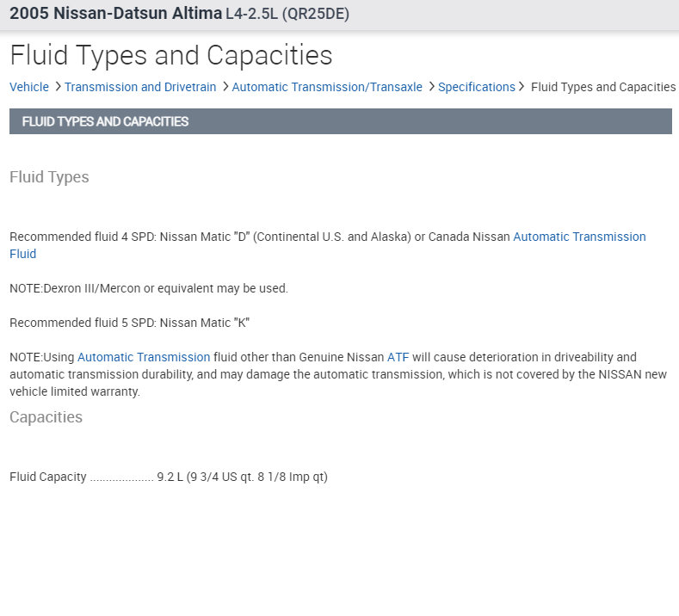Click chevron following Automatic Transmission/Transaxle
Viewport: 679px width, 616px height.
[431, 87]
